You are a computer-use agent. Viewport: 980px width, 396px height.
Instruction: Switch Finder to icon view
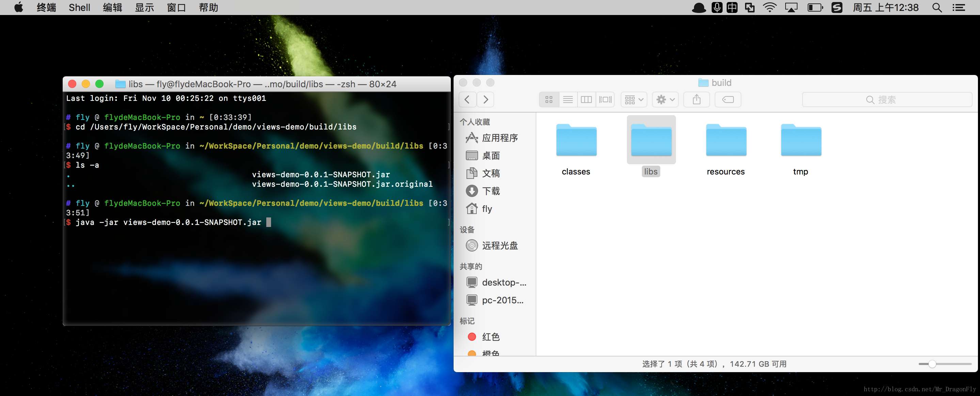[x=549, y=100]
